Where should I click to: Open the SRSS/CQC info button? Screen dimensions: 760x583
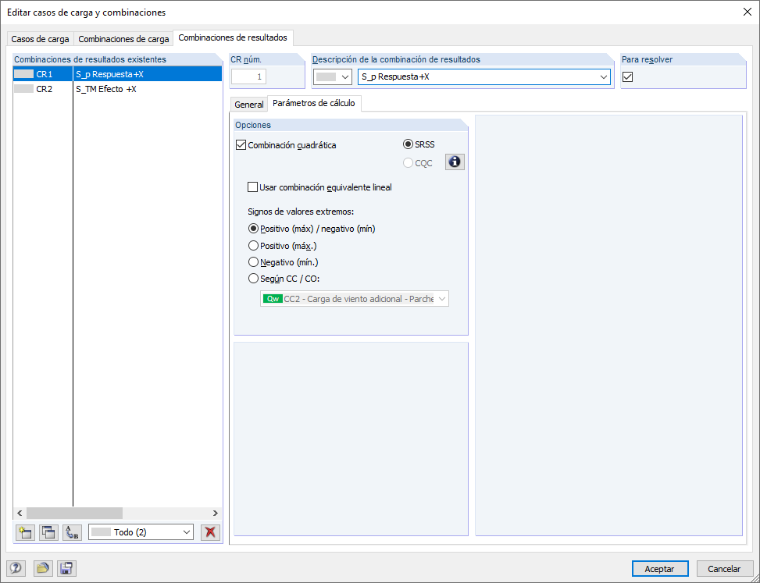pyautogui.click(x=455, y=162)
